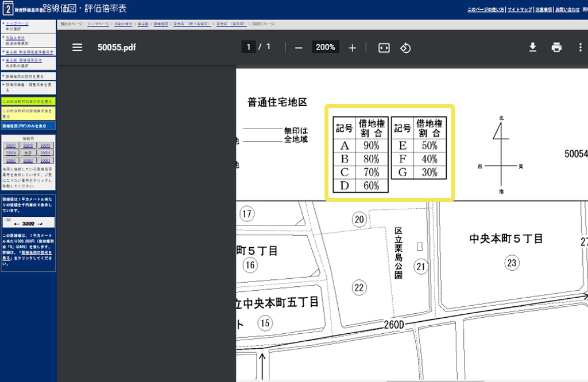This screenshot has height=382, width=588.
Task: Click the zoom out minus button
Action: point(299,48)
